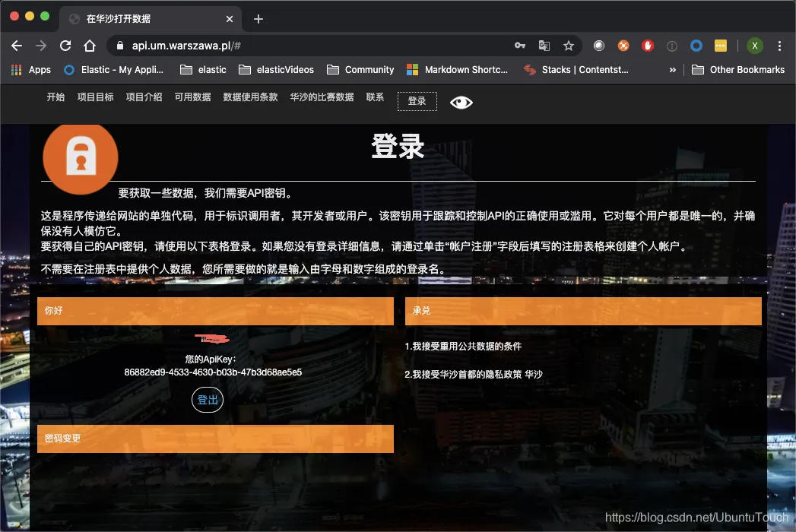Open the elasticVideos bookmark folder
The width and height of the screenshot is (796, 532).
coord(276,70)
